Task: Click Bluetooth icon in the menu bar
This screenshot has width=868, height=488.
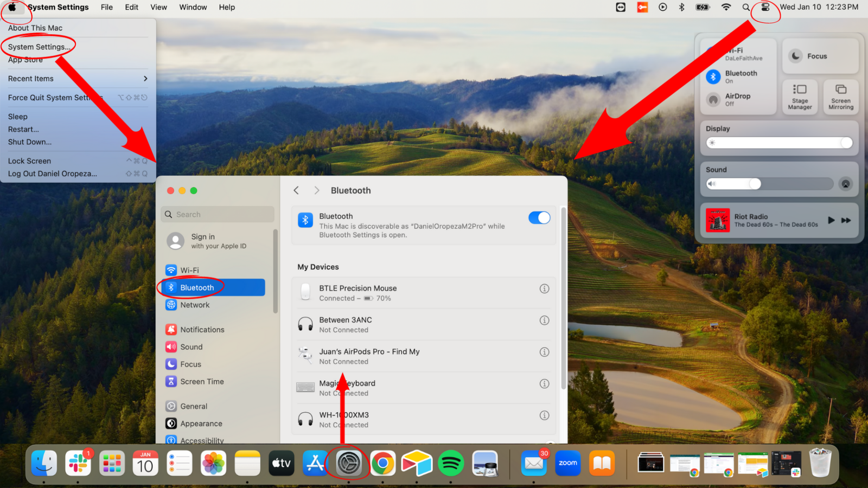Action: click(682, 7)
